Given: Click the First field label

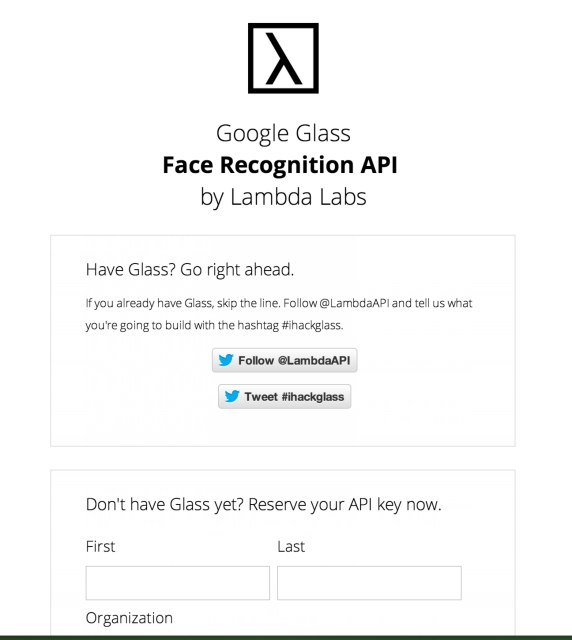Looking at the screenshot, I should click(100, 547).
